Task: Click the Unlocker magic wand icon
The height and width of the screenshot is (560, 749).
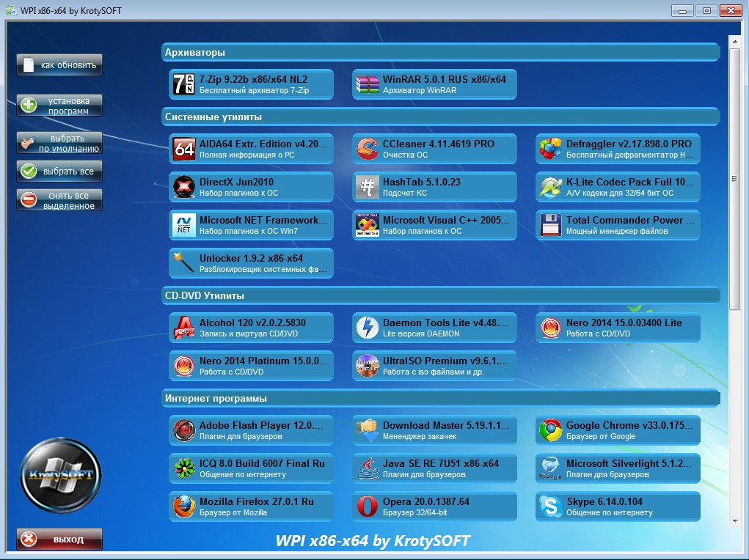Action: pyautogui.click(x=184, y=263)
